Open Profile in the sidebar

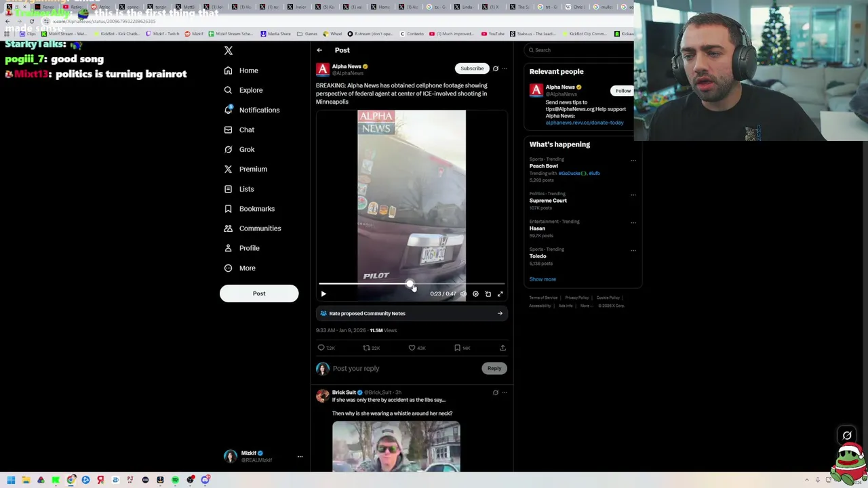(x=241, y=248)
